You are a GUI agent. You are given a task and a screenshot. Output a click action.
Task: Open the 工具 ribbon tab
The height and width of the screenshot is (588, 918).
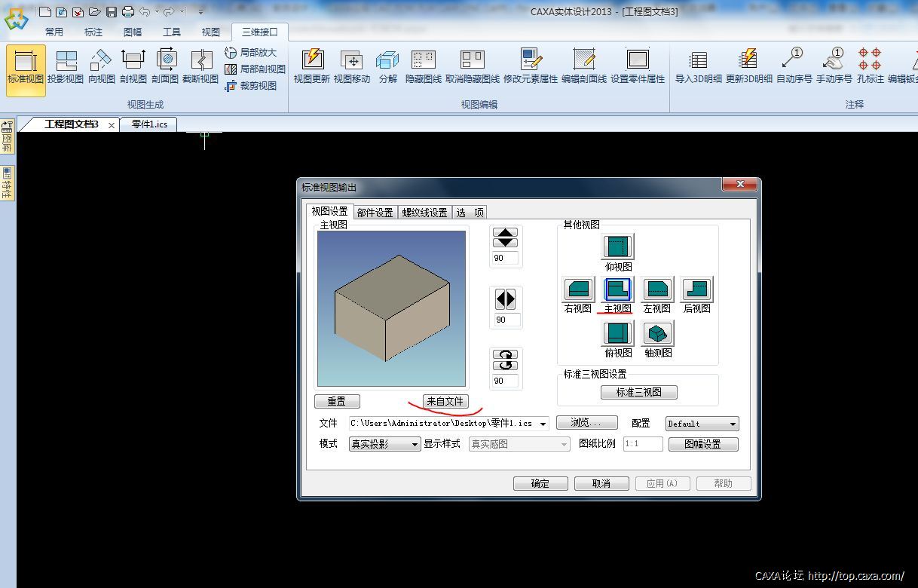click(172, 32)
